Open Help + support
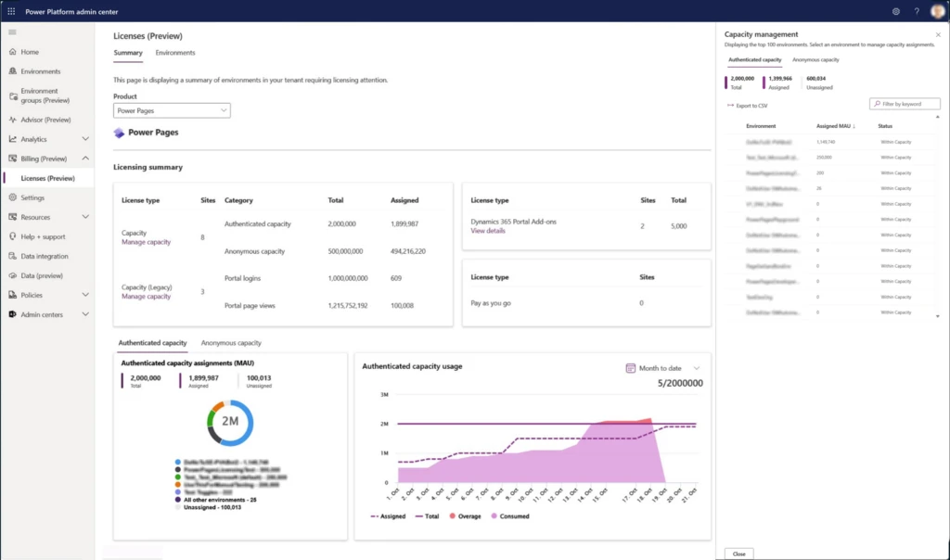 coord(42,236)
